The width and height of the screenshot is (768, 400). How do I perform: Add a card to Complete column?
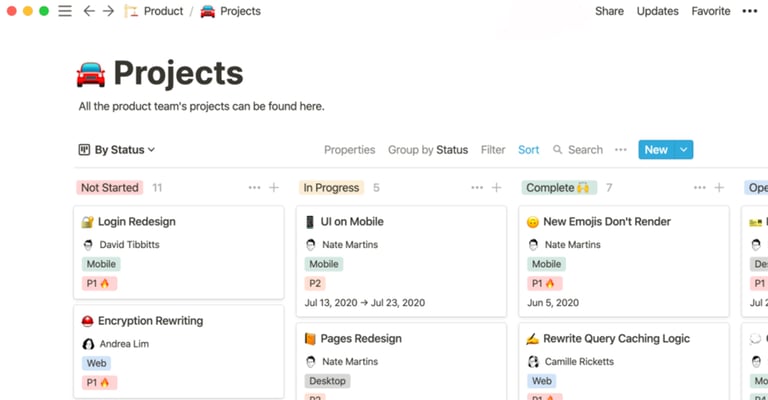coord(720,187)
